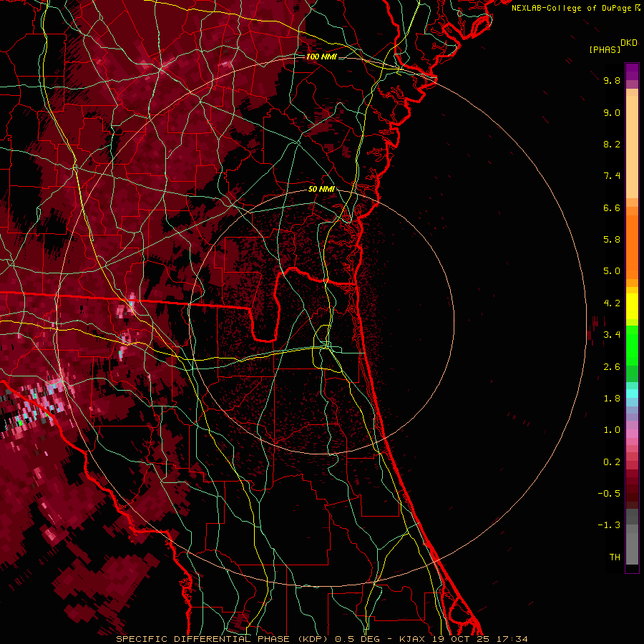Click the TH label on the color scale

pos(615,557)
